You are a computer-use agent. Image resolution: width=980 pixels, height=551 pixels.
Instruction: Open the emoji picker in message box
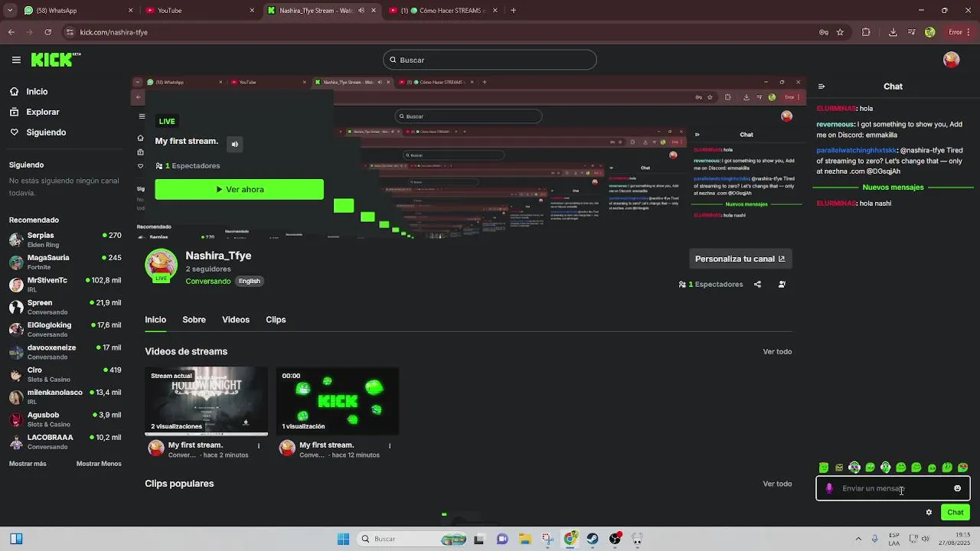(x=957, y=488)
